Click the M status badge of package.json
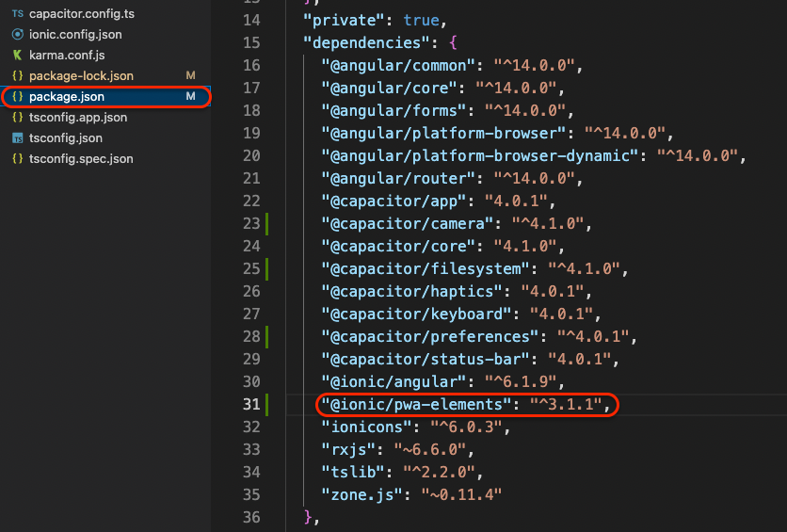The image size is (787, 532). click(191, 96)
